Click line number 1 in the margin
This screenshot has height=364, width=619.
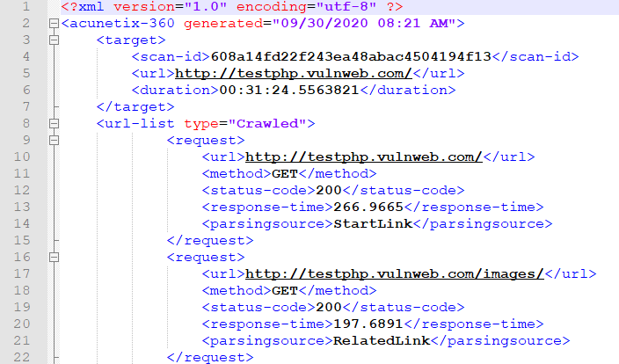click(26, 7)
